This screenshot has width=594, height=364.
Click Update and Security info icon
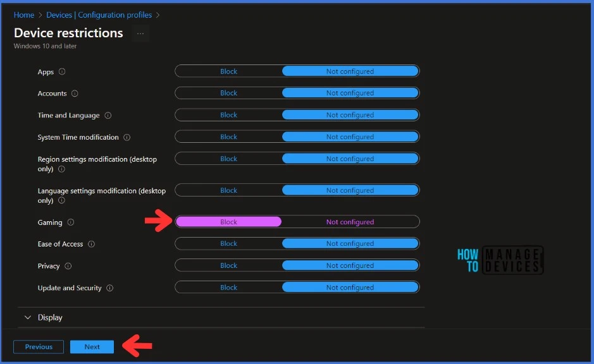(x=110, y=288)
